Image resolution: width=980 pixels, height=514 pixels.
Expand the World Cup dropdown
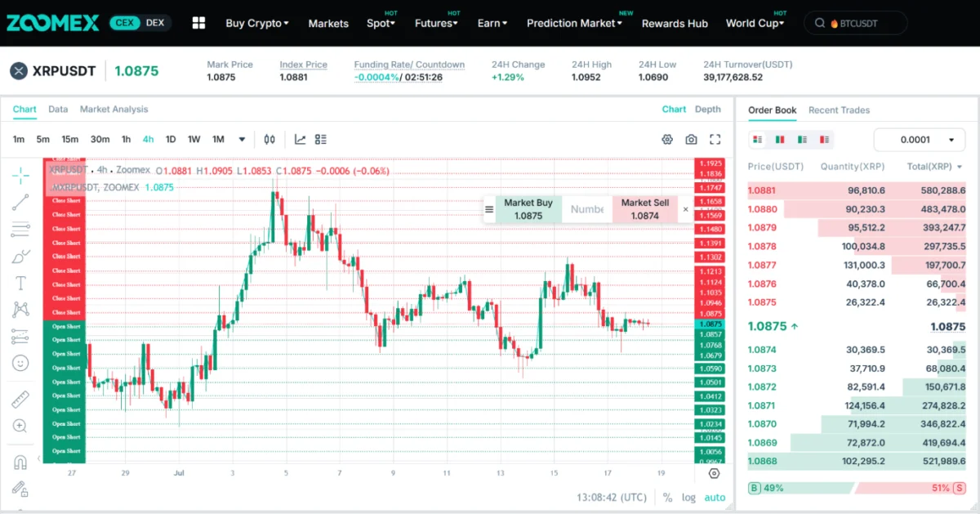[755, 24]
